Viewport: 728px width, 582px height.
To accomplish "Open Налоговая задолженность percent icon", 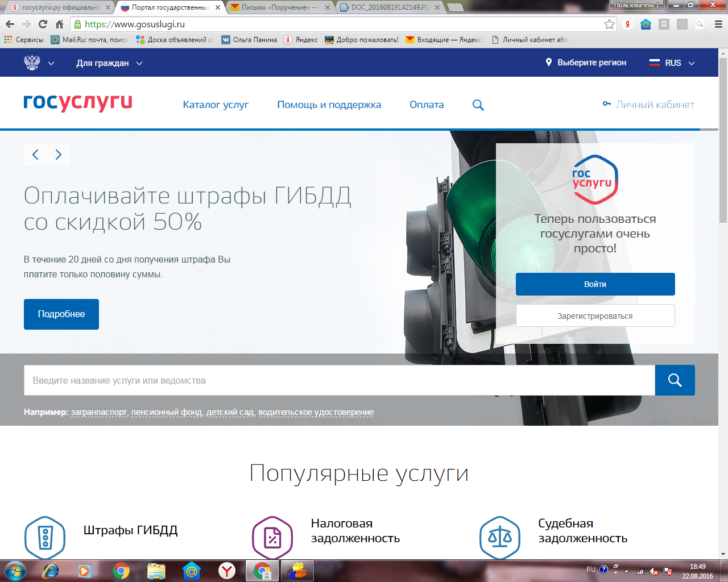I will (272, 538).
